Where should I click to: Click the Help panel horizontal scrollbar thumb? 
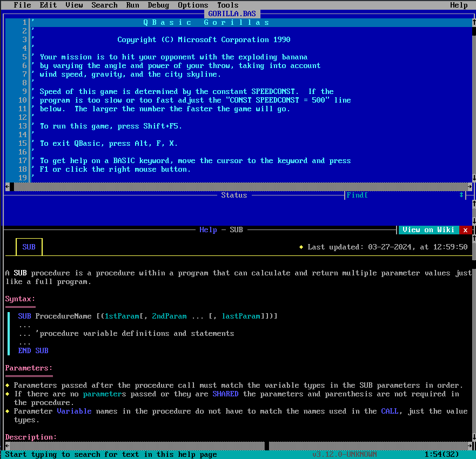(x=266, y=446)
